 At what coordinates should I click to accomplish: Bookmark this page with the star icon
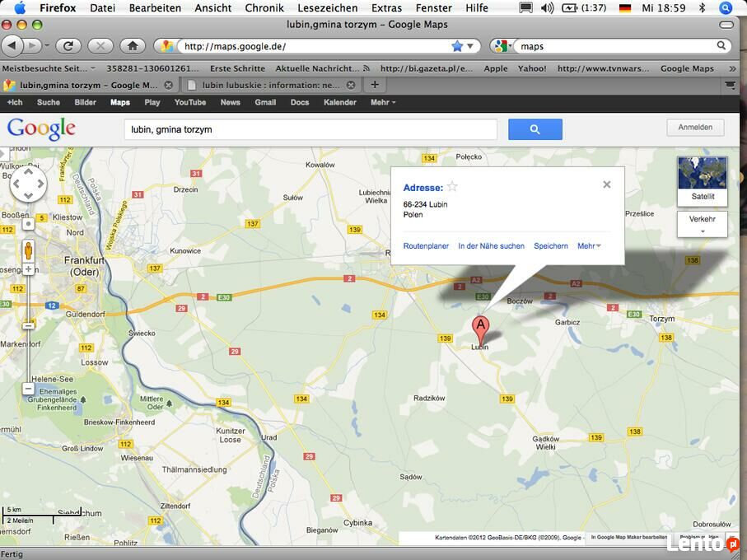pos(457,46)
